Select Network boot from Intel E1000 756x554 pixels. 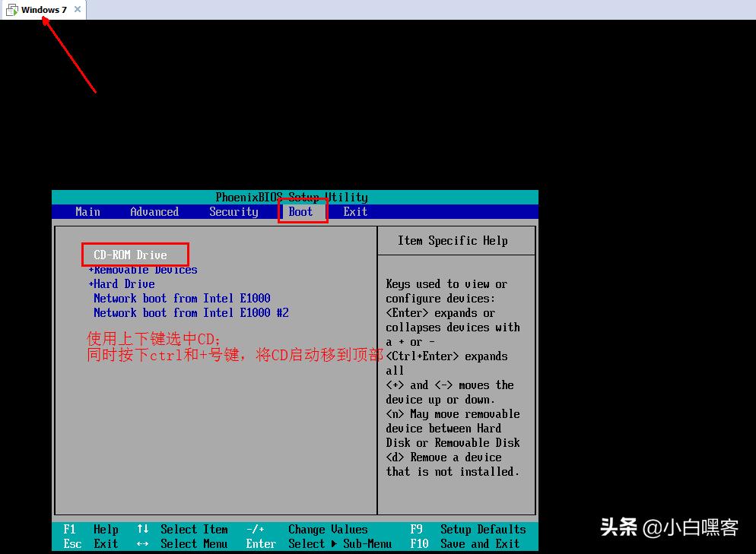pyautogui.click(x=183, y=298)
